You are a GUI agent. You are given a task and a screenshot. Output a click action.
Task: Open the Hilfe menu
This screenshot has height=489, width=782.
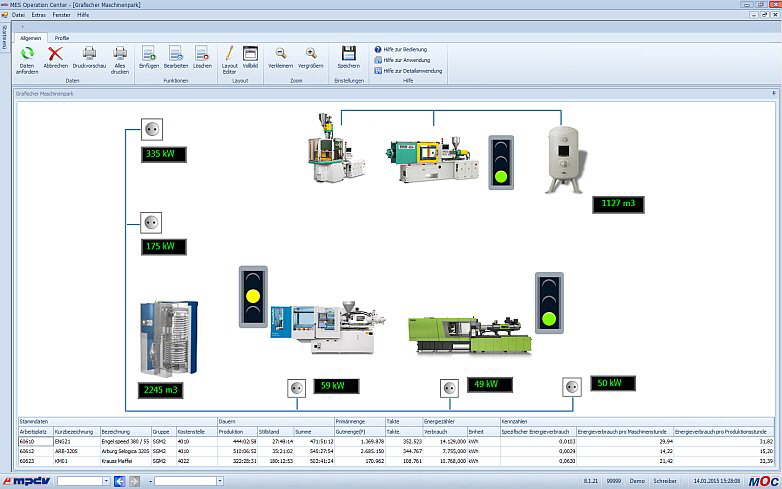click(83, 15)
